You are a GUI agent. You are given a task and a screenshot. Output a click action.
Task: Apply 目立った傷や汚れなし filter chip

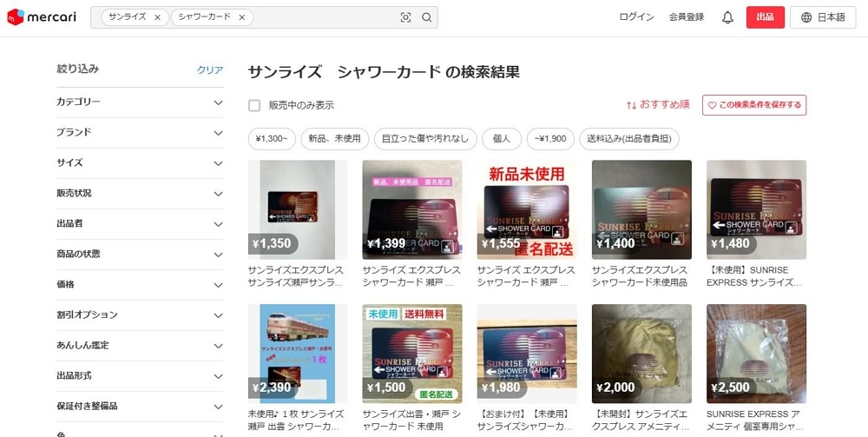425,139
